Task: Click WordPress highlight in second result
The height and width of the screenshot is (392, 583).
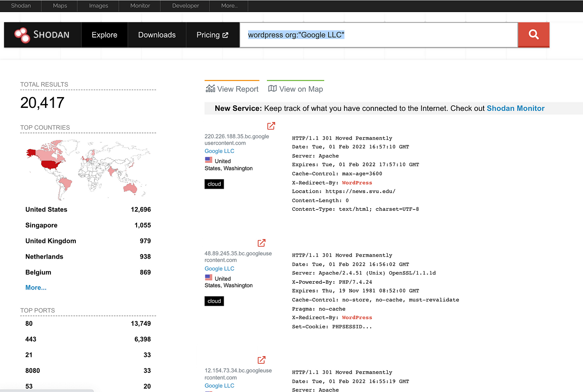Action: click(x=357, y=317)
